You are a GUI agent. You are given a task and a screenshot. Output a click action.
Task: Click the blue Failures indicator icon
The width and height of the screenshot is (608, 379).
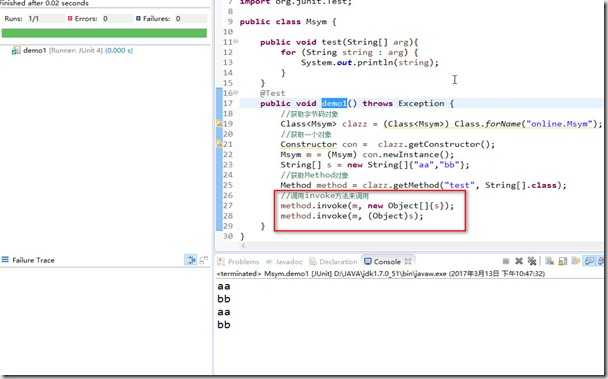pos(138,18)
